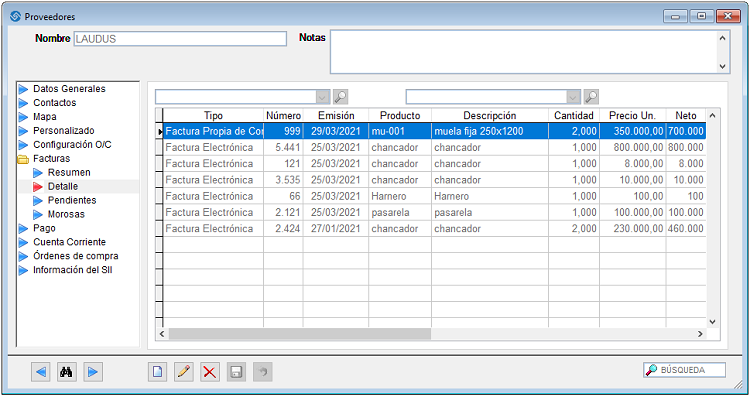
Task: Open Órdenes de compra section
Action: [x=76, y=256]
